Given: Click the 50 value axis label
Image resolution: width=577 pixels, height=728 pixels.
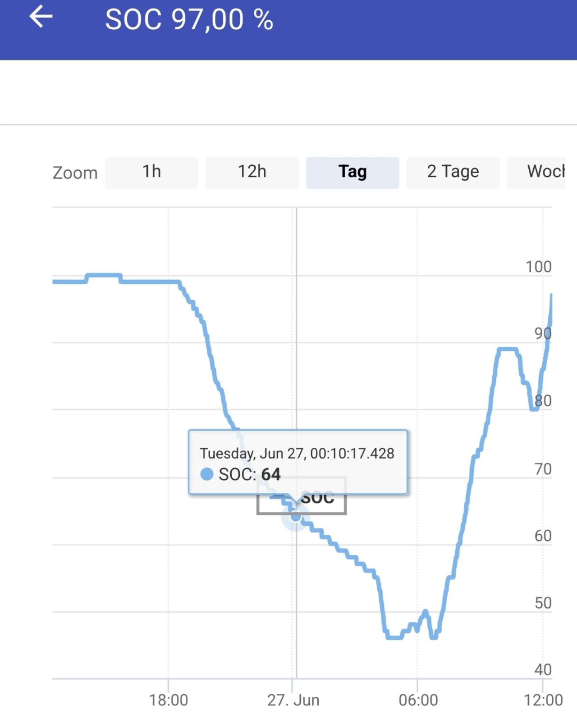Looking at the screenshot, I should [x=543, y=603].
